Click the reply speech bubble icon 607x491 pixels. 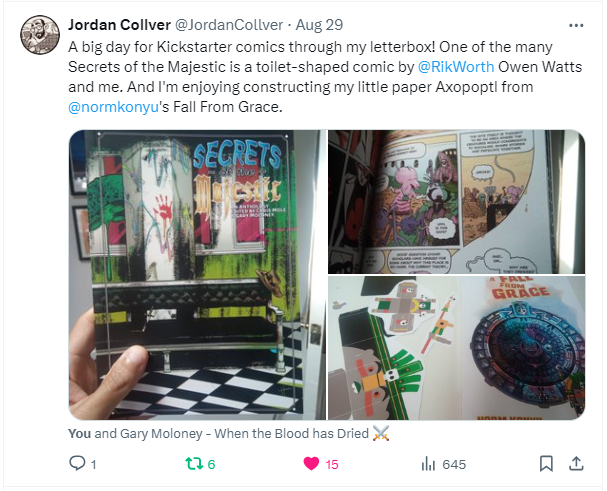click(77, 463)
